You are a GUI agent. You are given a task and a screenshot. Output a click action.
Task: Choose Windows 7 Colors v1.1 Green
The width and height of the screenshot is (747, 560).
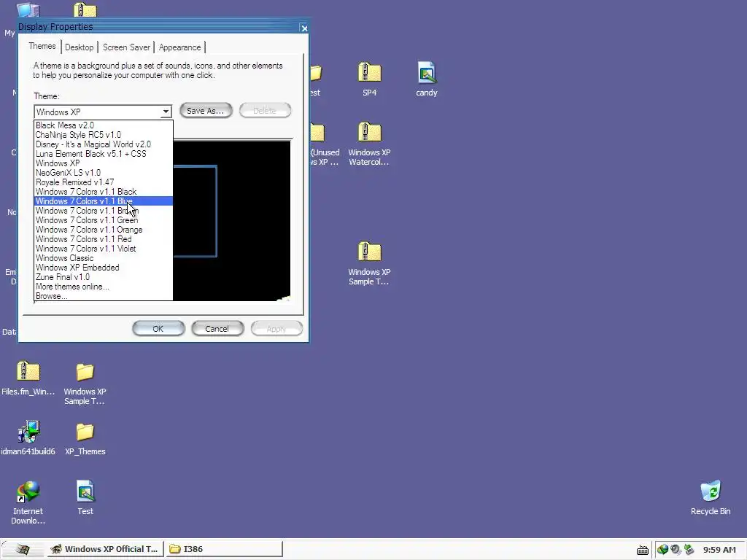pyautogui.click(x=104, y=220)
